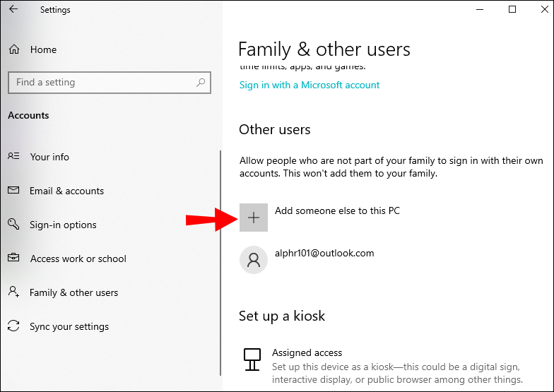
Task: Open the Family & other users section
Action: point(73,292)
